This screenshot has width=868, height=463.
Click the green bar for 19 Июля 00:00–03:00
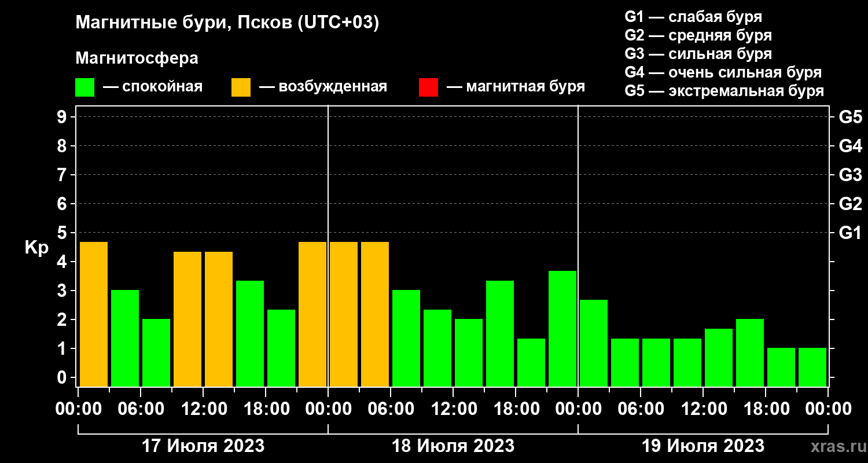pyautogui.click(x=594, y=343)
